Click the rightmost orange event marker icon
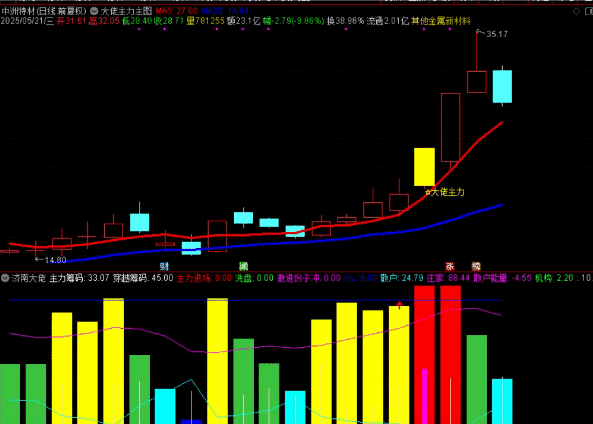The image size is (593, 424). [x=476, y=266]
